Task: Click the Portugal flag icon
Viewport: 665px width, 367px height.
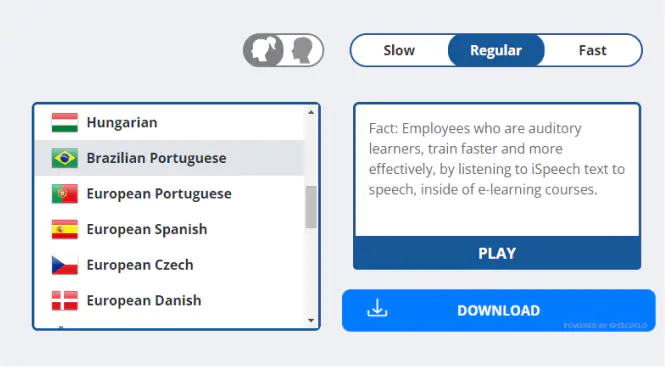Action: tap(65, 194)
